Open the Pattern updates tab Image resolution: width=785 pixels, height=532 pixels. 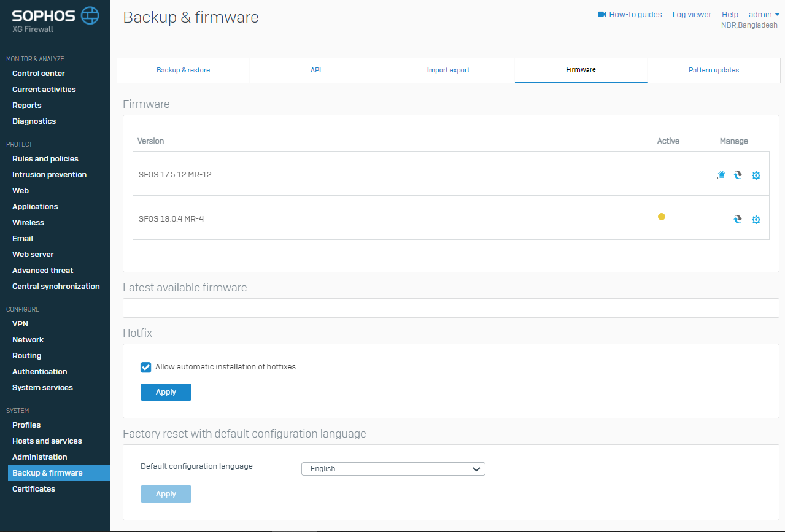[713, 71]
